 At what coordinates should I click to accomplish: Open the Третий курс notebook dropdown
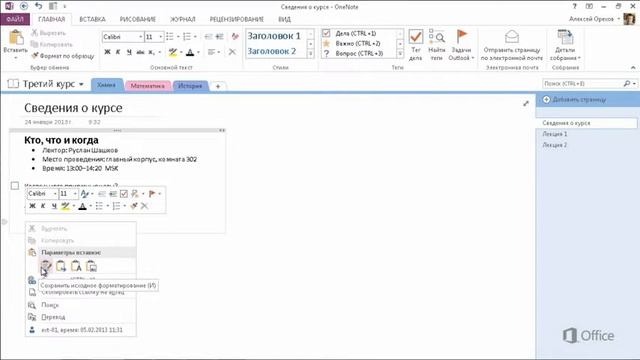[81, 84]
